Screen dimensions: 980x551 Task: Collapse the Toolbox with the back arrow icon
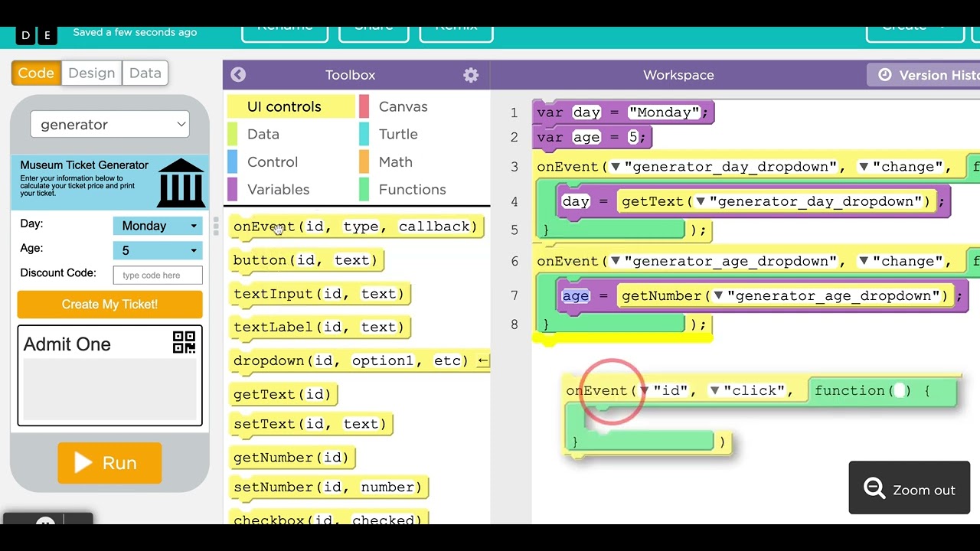(x=238, y=74)
